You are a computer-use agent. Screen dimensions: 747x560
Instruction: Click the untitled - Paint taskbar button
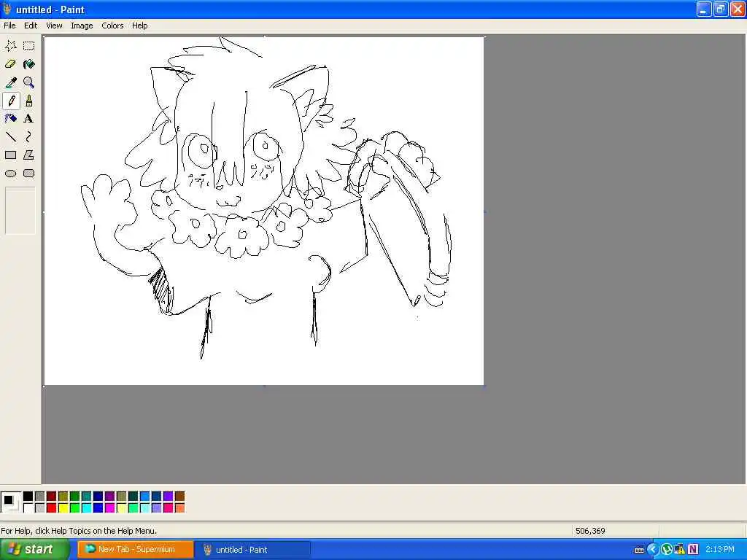[x=253, y=550]
